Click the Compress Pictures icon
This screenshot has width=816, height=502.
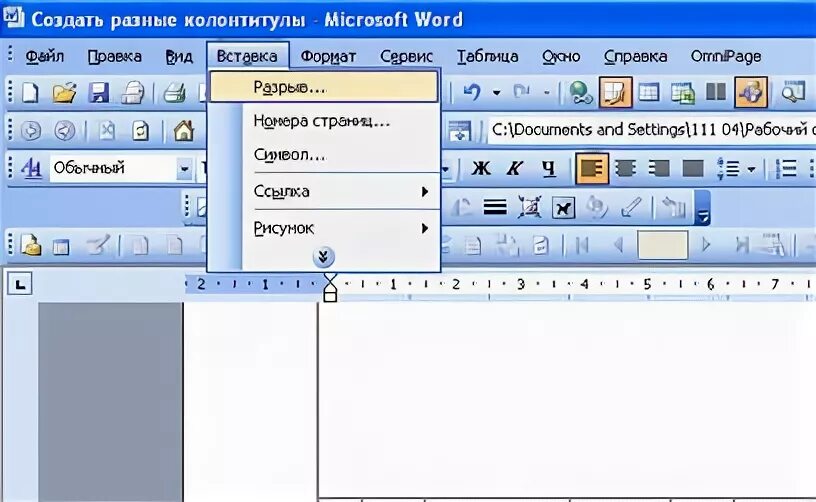coord(529,208)
